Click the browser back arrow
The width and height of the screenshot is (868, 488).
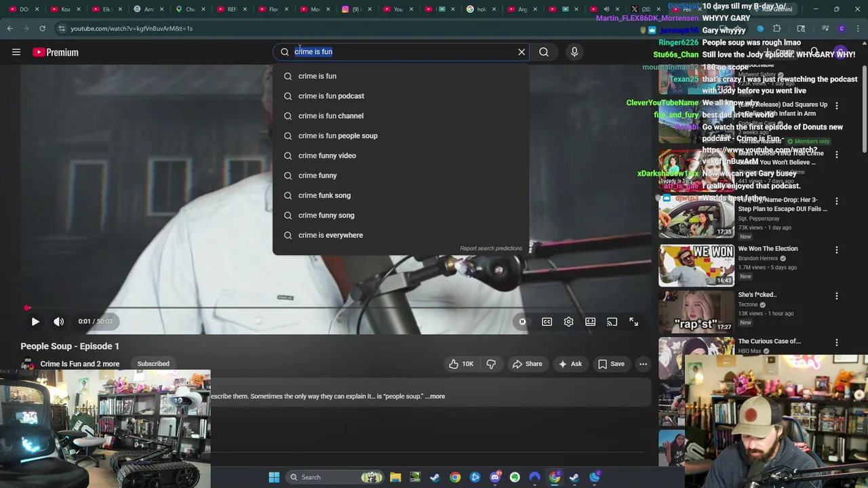[10, 28]
